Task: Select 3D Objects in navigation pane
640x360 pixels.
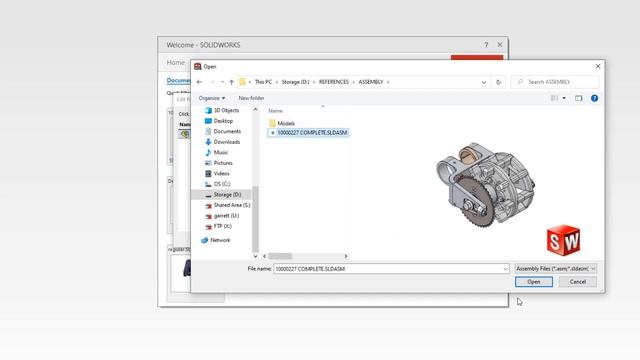Action: (222, 111)
